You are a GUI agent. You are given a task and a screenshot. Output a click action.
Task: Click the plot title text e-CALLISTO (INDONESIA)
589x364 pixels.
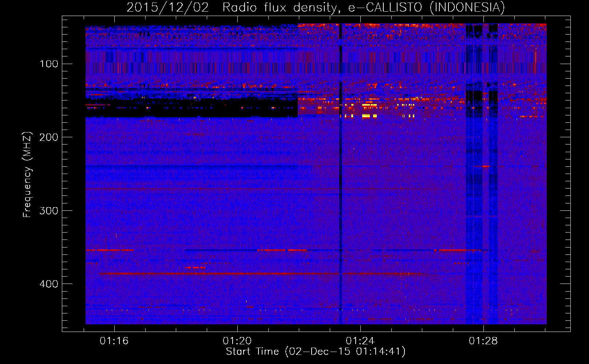[426, 7]
